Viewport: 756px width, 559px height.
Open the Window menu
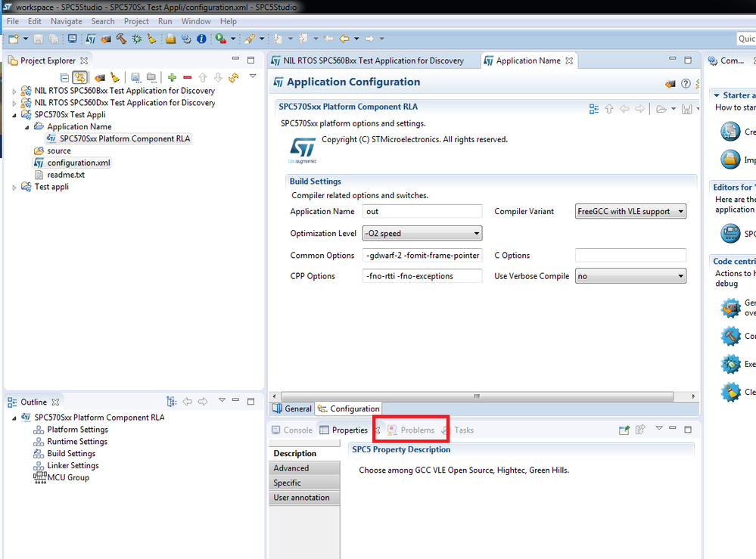click(x=196, y=21)
